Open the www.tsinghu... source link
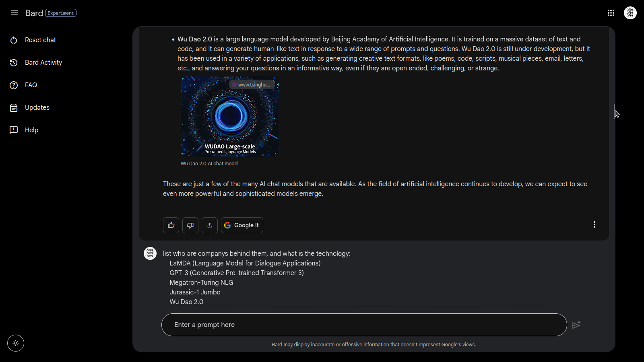This screenshot has width=644, height=362. coord(252,85)
